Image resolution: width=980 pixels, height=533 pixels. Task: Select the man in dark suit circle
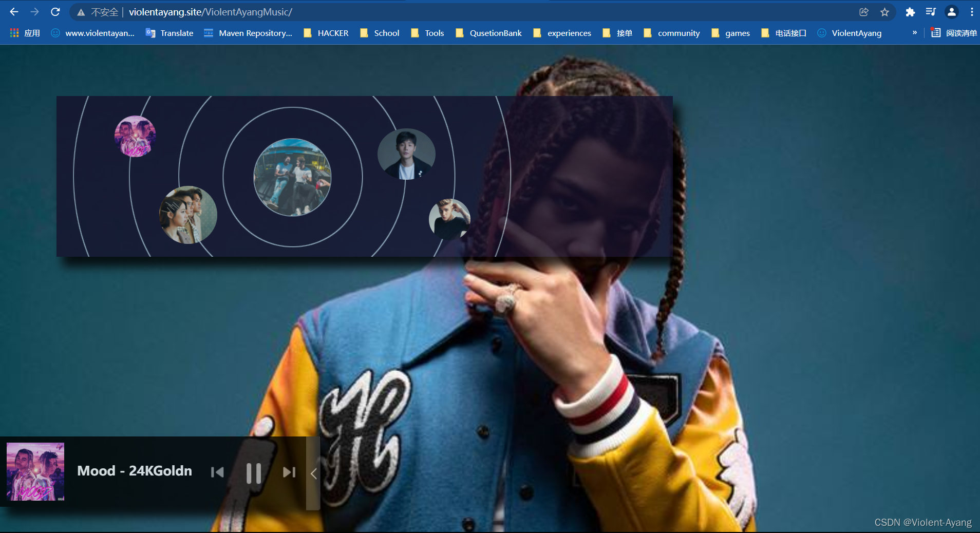click(406, 154)
